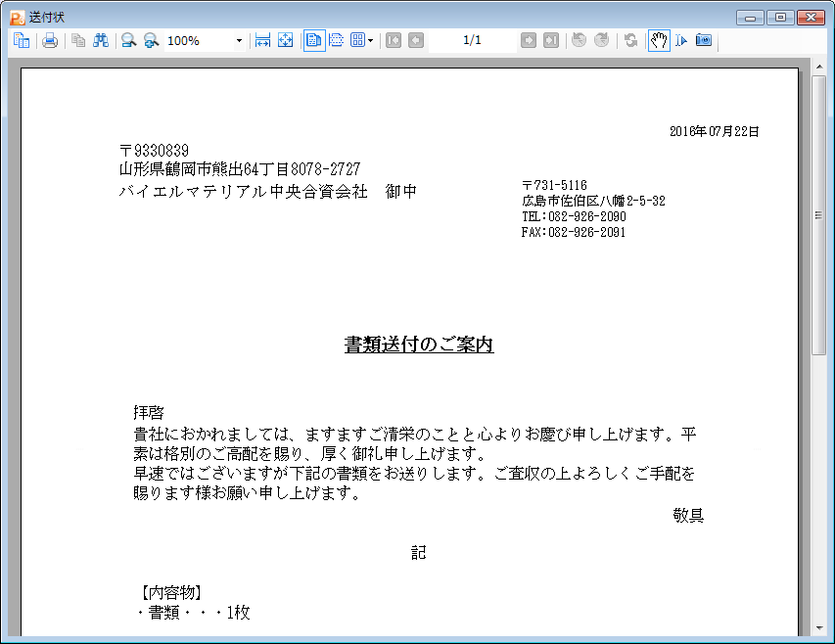Click address 山形県鶴岡市熊出64丁目8078-2727

coord(240,169)
